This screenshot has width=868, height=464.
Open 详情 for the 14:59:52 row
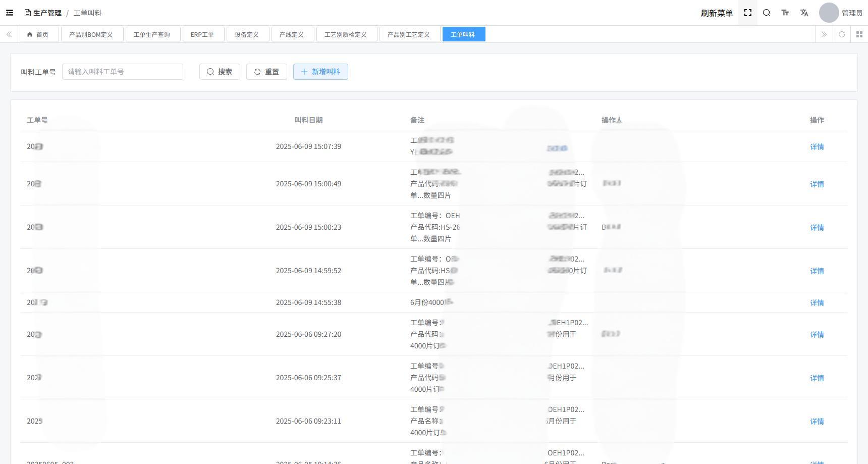[x=817, y=271]
